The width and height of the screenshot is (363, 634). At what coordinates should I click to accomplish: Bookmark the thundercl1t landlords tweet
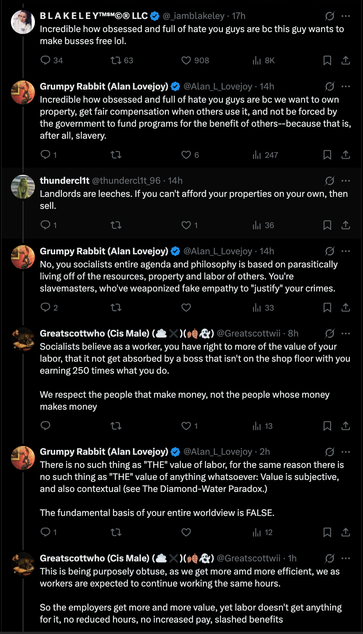pos(327,225)
